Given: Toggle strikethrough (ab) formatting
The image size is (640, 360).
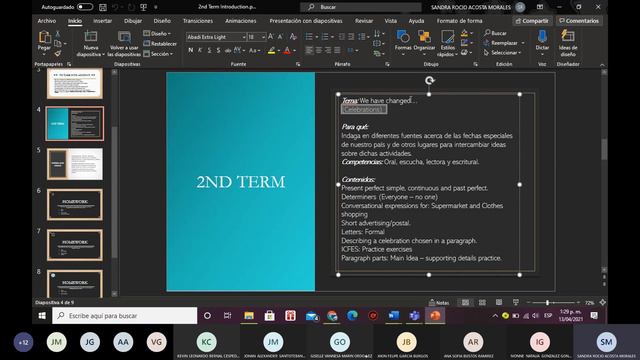Looking at the screenshot, I should click(x=228, y=50).
